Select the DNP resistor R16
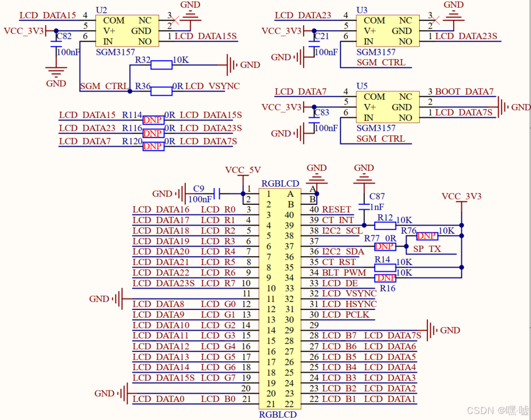This screenshot has width=531, height=420. pyautogui.click(x=385, y=278)
